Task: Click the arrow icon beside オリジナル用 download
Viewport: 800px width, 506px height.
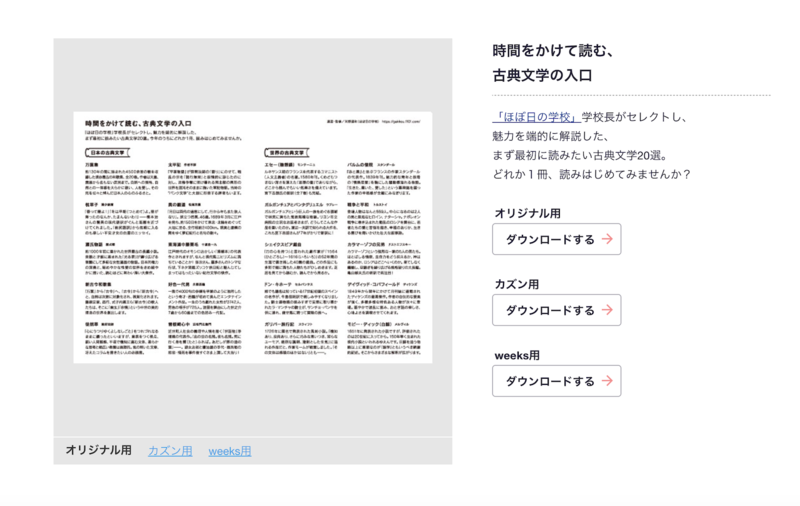Action: coord(606,239)
